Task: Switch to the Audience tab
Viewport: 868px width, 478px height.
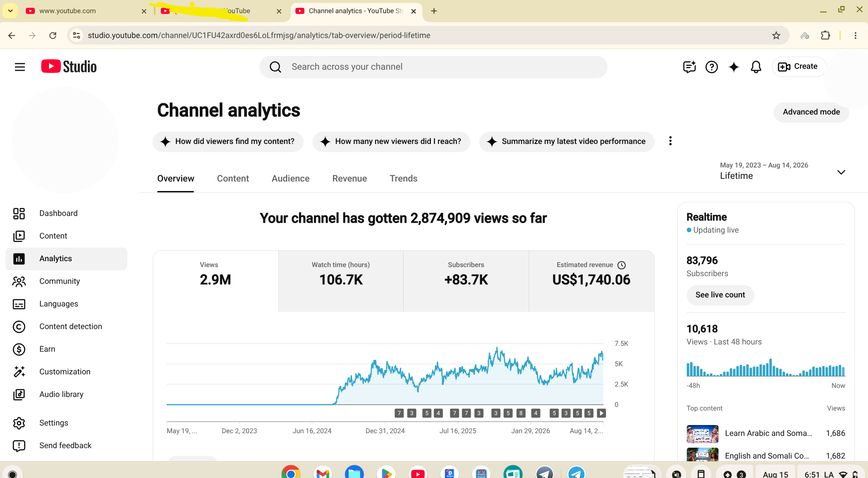Action: [290, 179]
